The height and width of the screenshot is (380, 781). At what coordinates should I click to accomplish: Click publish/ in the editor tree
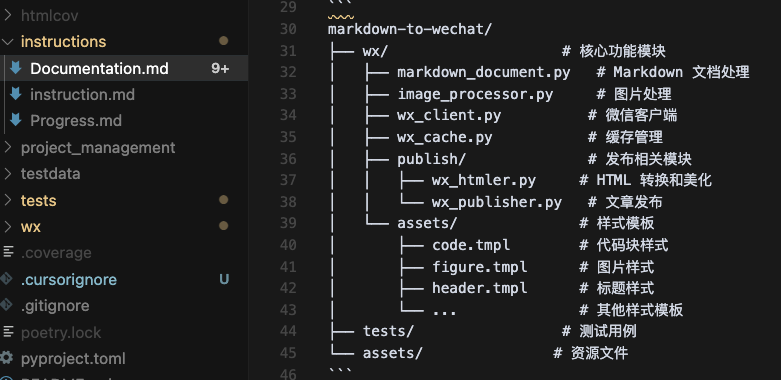tap(431, 159)
